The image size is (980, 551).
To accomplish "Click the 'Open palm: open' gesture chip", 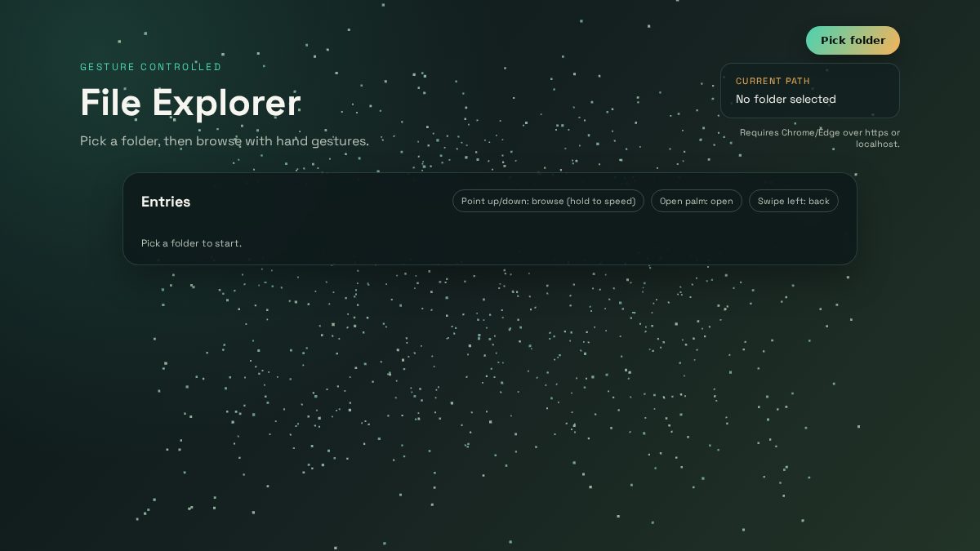I will tap(697, 201).
